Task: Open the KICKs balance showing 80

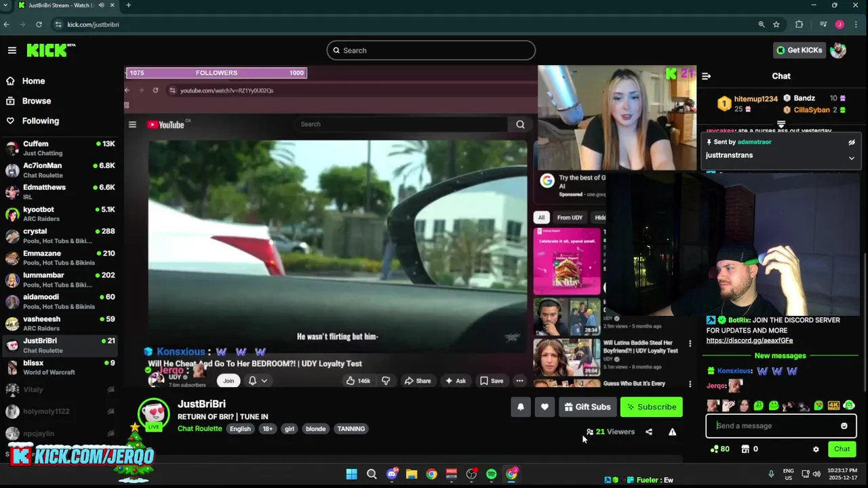Action: click(720, 449)
